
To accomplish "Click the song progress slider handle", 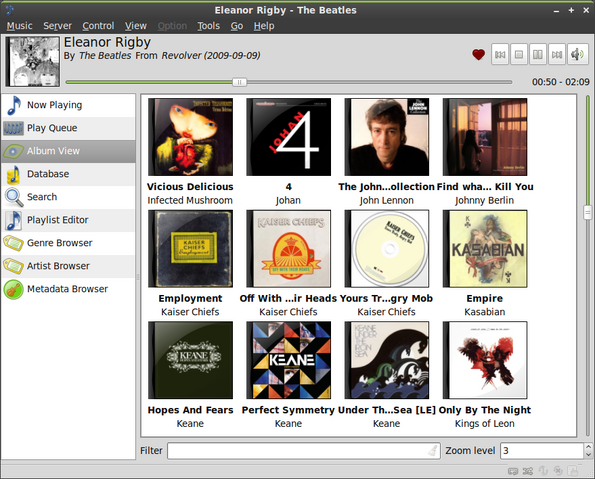I will tap(239, 82).
